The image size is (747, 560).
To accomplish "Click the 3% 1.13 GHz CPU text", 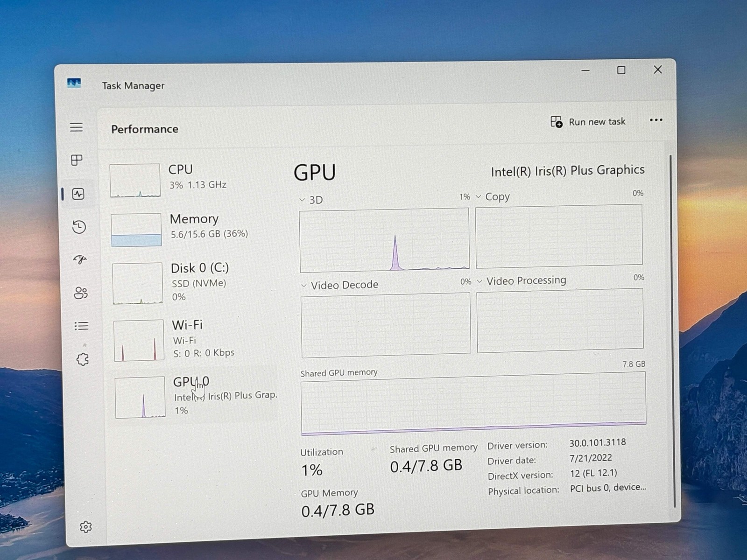I will pos(198,185).
